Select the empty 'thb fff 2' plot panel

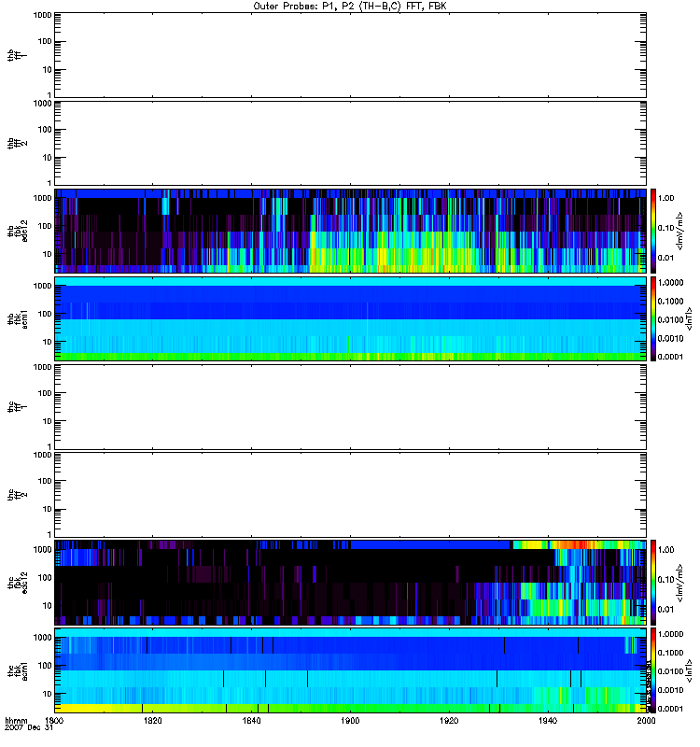[x=351, y=143]
